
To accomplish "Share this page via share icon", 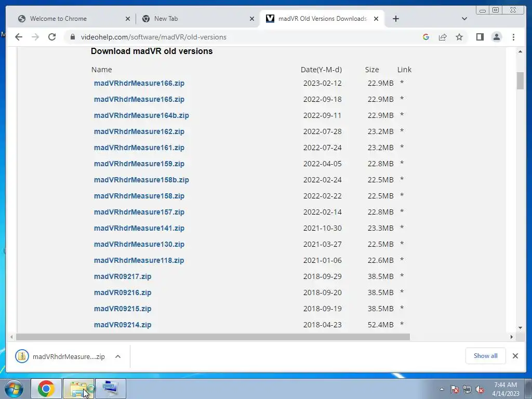I will [x=443, y=37].
